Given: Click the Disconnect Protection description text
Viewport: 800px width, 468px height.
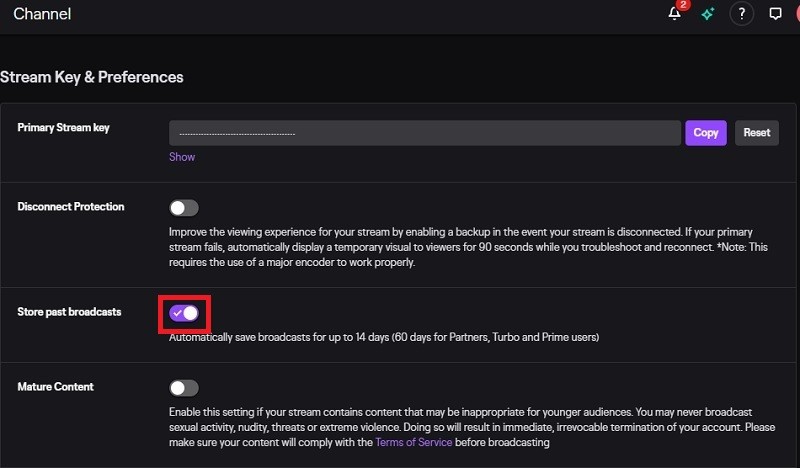Looking at the screenshot, I should pyautogui.click(x=470, y=246).
